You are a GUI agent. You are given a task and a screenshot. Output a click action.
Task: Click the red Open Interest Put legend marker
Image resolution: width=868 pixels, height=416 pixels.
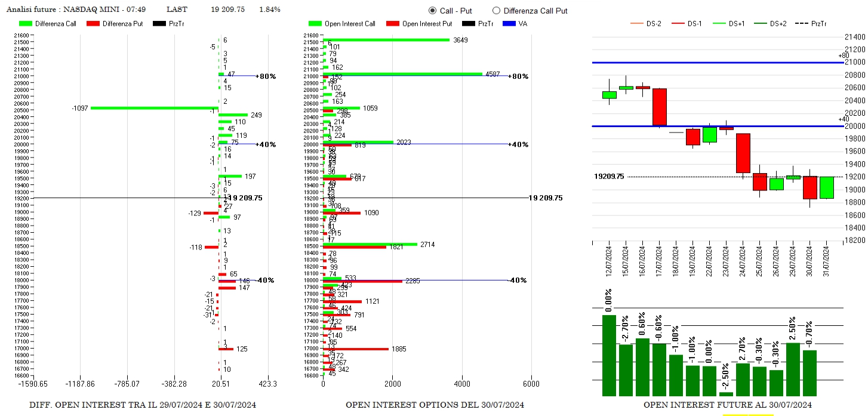pos(392,24)
